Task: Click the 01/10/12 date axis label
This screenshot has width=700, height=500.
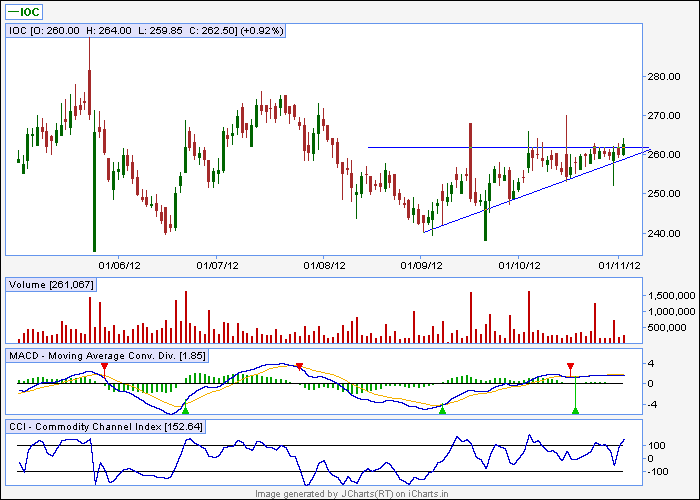Action: pos(519,266)
